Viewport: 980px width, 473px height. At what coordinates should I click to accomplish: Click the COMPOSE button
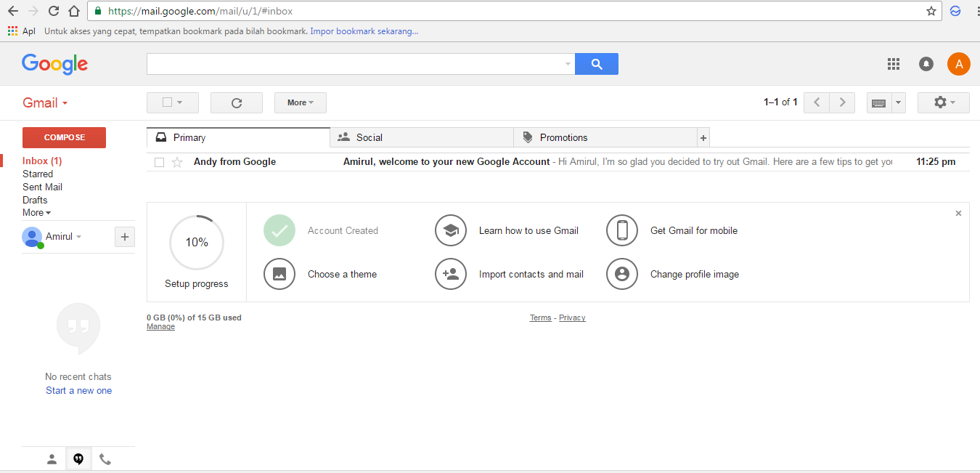click(x=64, y=137)
